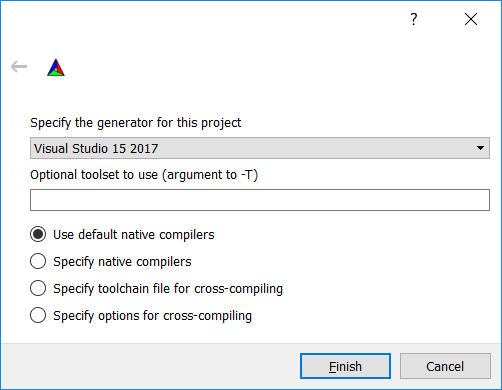Click the 'Optional toolset to use' label

(144, 175)
